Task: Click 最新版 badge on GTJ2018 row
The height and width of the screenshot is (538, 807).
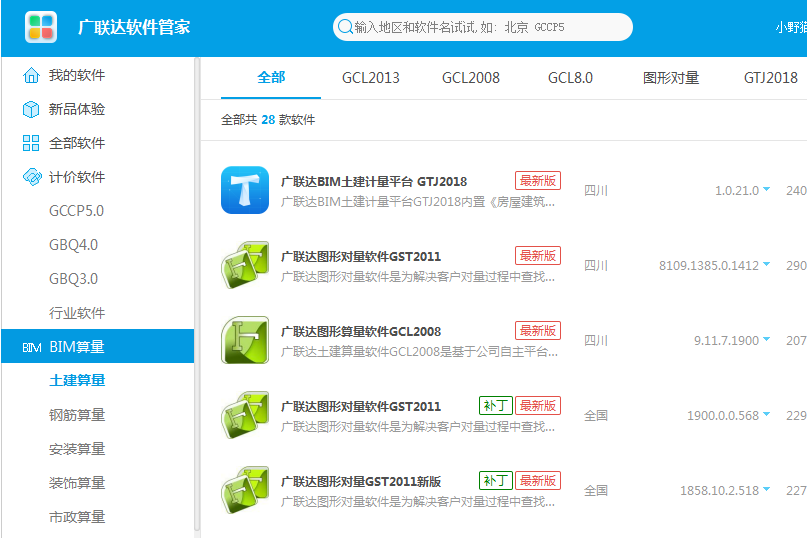Action: 538,181
